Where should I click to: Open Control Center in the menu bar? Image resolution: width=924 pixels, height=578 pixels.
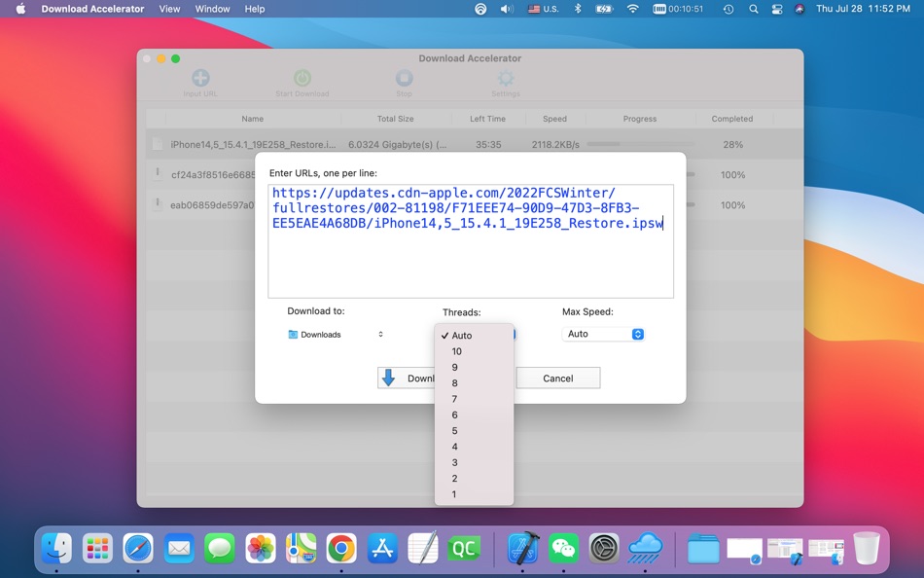(x=777, y=9)
